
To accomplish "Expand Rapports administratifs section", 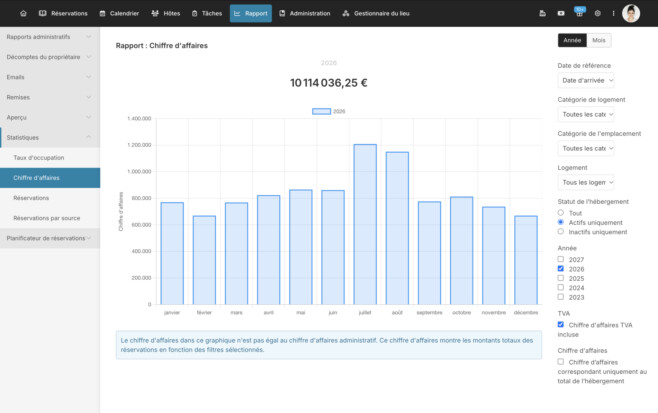I will 50,37.
